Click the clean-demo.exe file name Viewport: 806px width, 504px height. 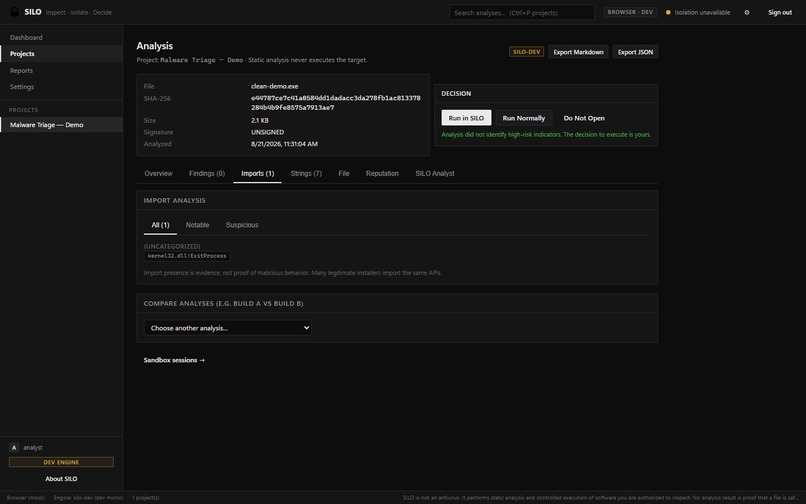[x=274, y=86]
